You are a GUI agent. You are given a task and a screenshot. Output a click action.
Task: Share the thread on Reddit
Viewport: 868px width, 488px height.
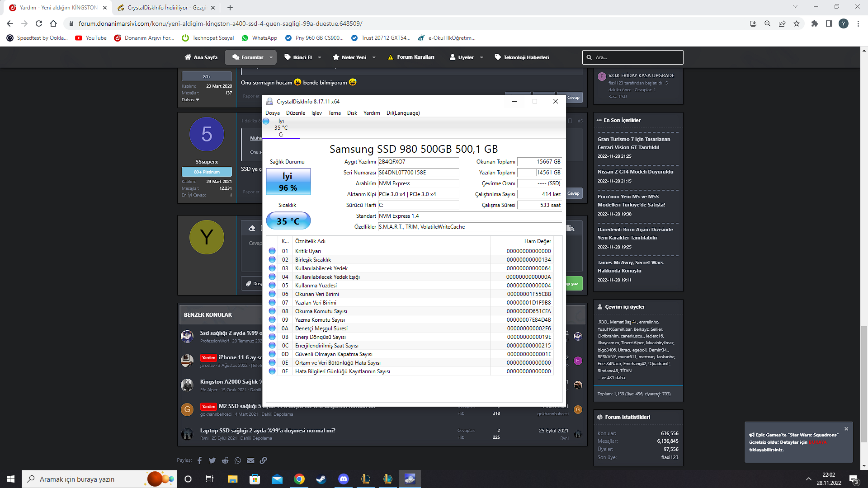tap(225, 460)
